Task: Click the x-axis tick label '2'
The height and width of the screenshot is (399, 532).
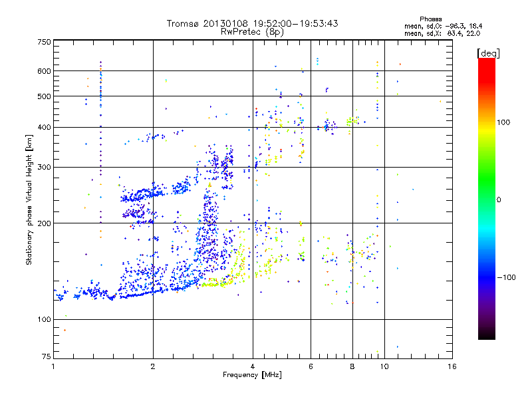Action: [x=153, y=366]
